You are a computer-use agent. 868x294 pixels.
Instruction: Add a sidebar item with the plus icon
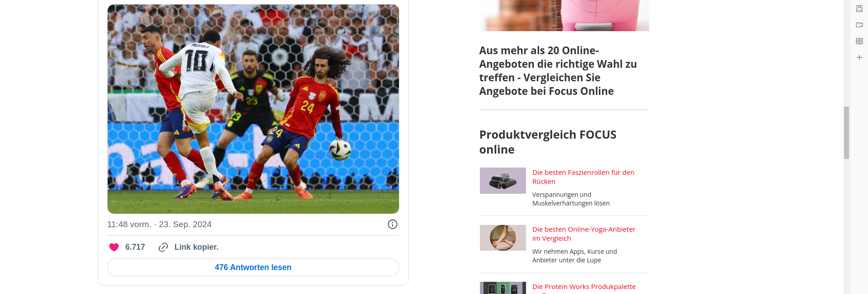tap(859, 57)
